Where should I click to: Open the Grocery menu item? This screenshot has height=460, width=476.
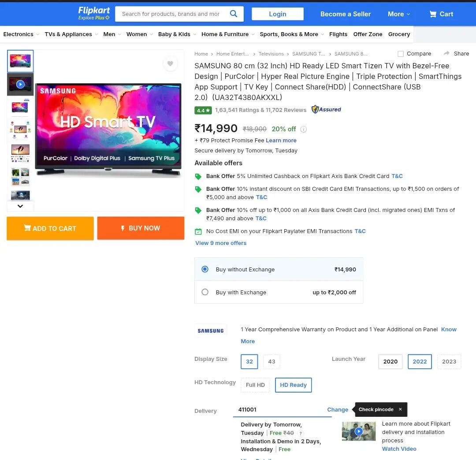pos(399,34)
